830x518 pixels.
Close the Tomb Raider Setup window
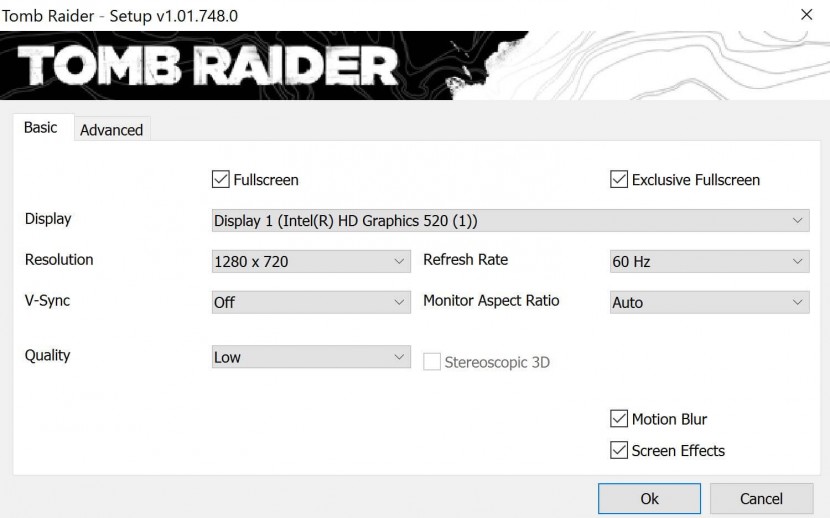point(806,14)
